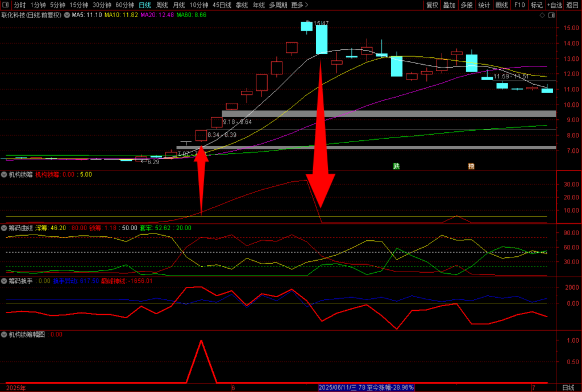Toggle 复权 price adjustment button
The height and width of the screenshot is (392, 582).
(433, 5)
